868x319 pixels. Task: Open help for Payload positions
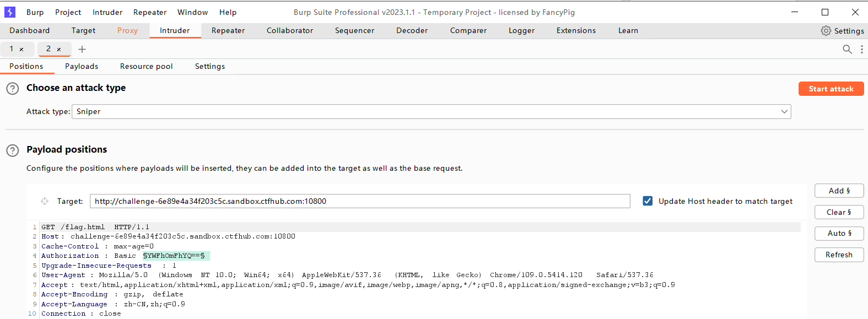[x=13, y=150]
